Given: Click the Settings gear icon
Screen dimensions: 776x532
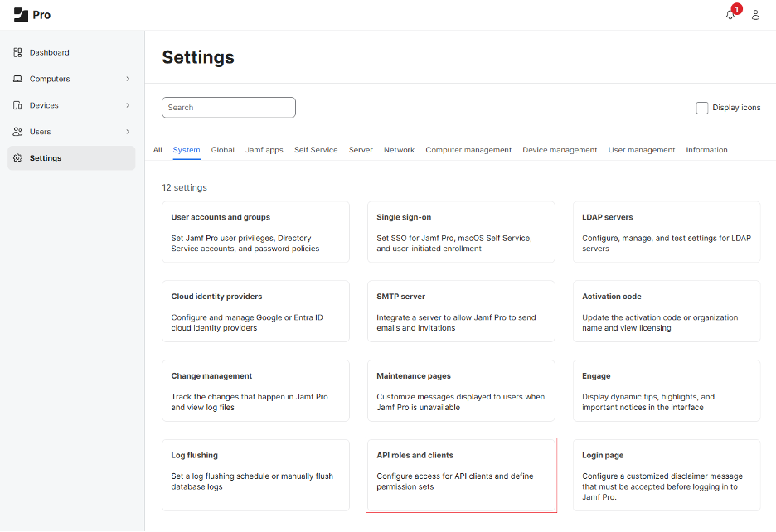Looking at the screenshot, I should coord(17,158).
